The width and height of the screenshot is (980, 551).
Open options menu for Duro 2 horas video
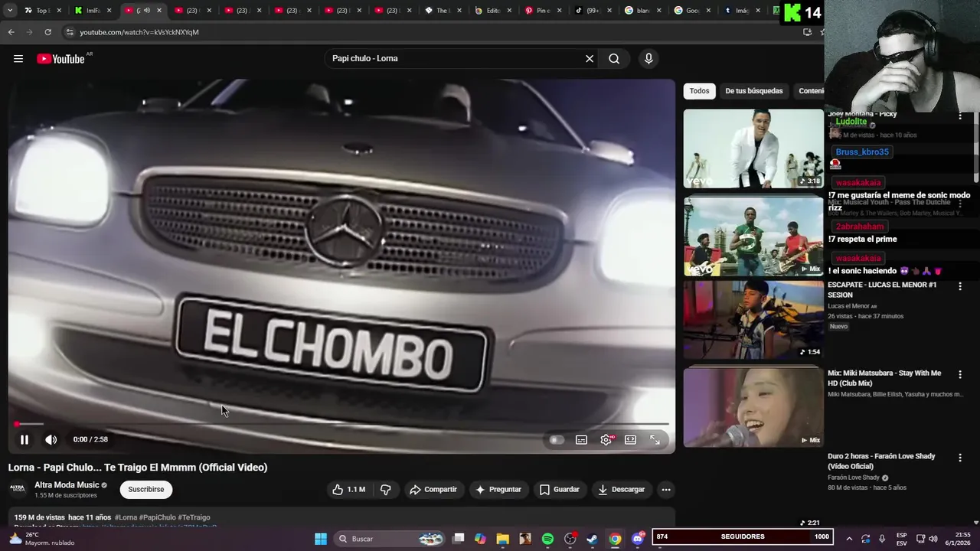[x=960, y=458]
